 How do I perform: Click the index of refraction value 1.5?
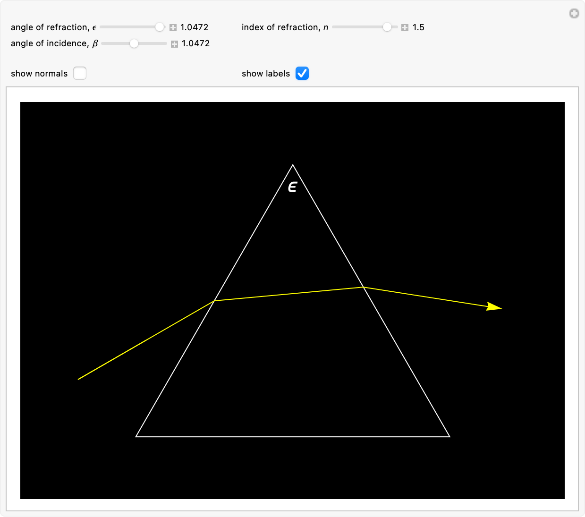418,27
